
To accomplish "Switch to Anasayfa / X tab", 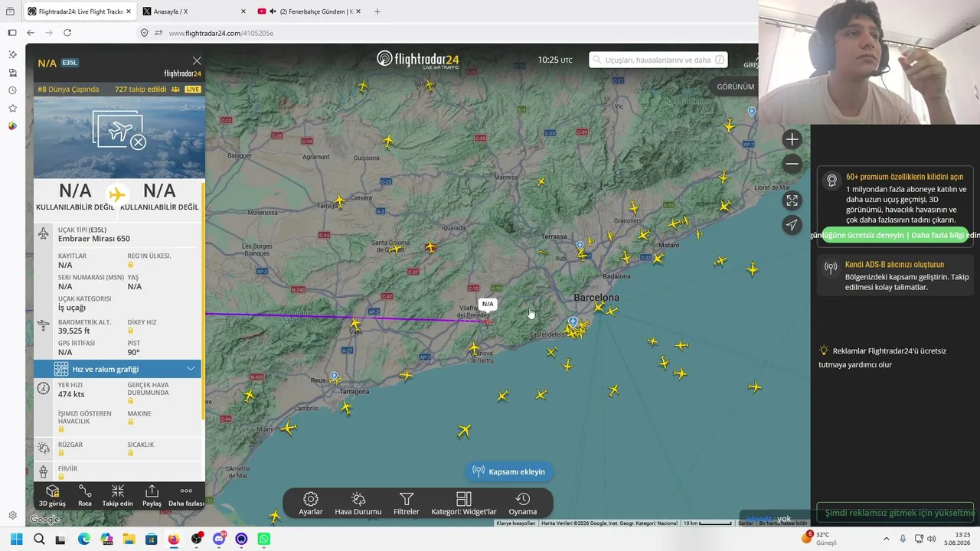I will tap(195, 11).
